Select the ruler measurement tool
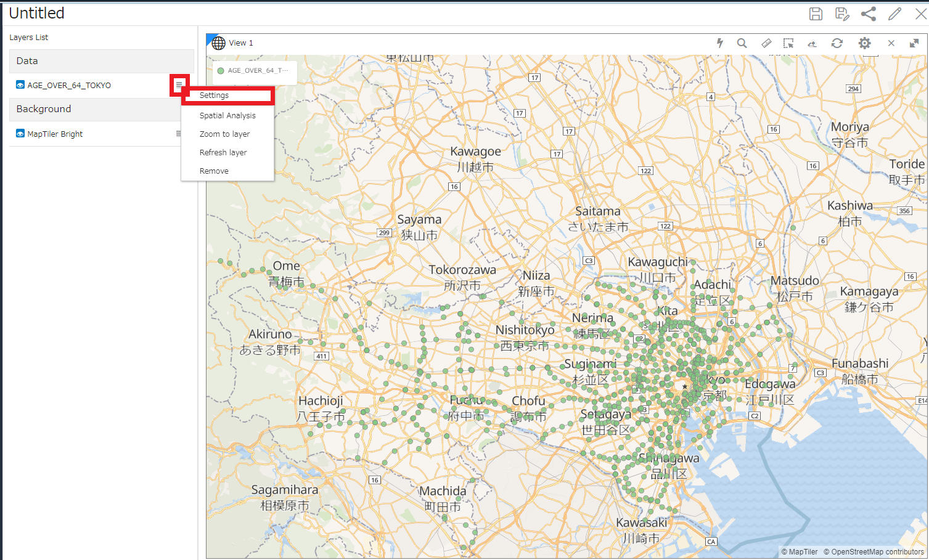The image size is (929, 560). point(766,43)
